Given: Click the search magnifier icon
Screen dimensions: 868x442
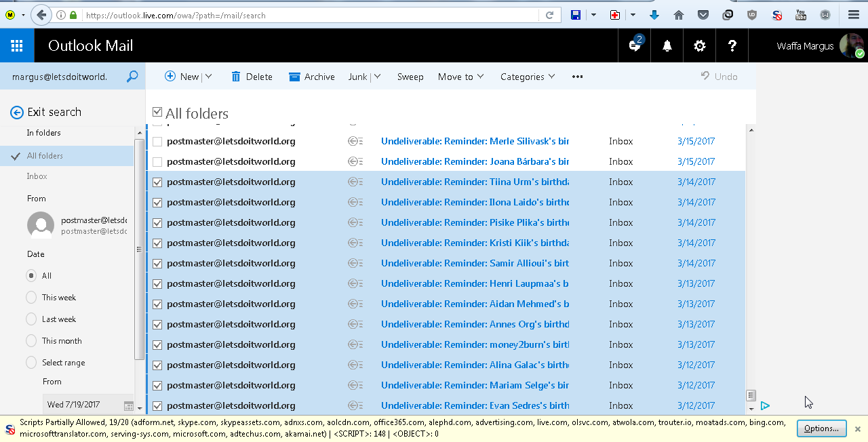Looking at the screenshot, I should (x=132, y=77).
